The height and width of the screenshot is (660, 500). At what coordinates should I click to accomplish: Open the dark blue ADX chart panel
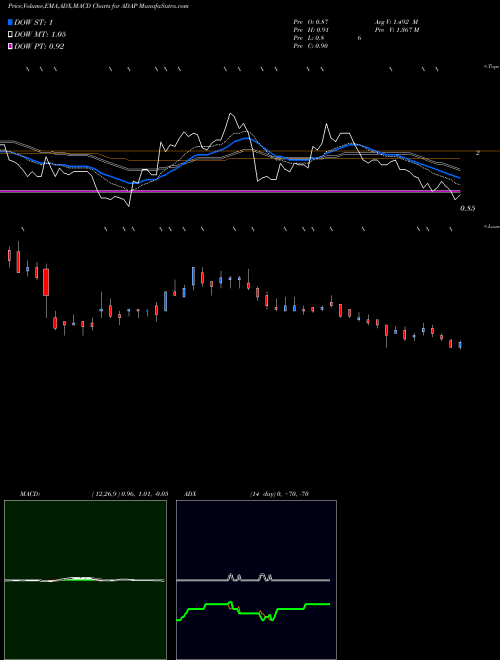click(256, 580)
